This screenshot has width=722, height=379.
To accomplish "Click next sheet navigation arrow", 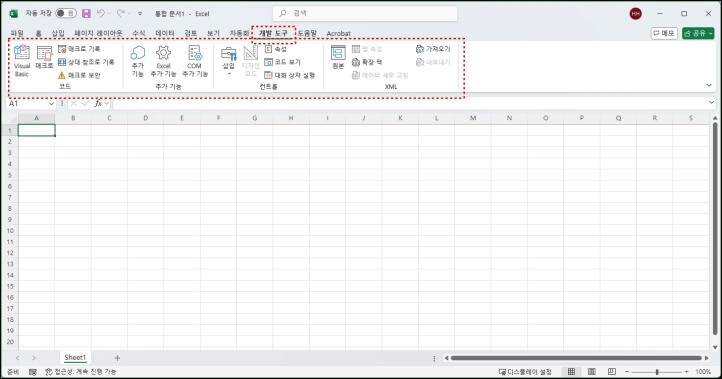I will click(34, 358).
